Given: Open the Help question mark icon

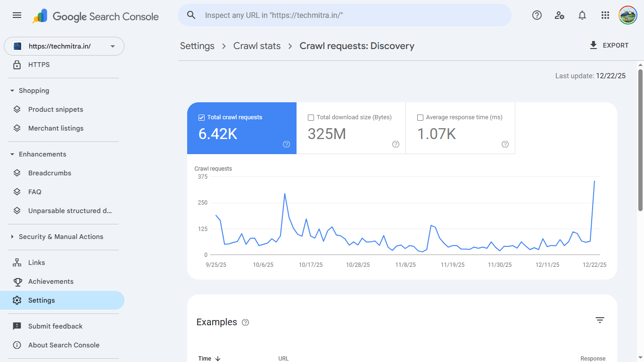Looking at the screenshot, I should tap(537, 15).
